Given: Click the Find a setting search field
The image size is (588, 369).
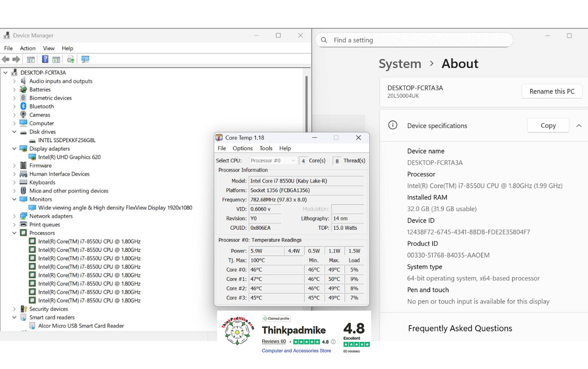Looking at the screenshot, I should [x=414, y=40].
